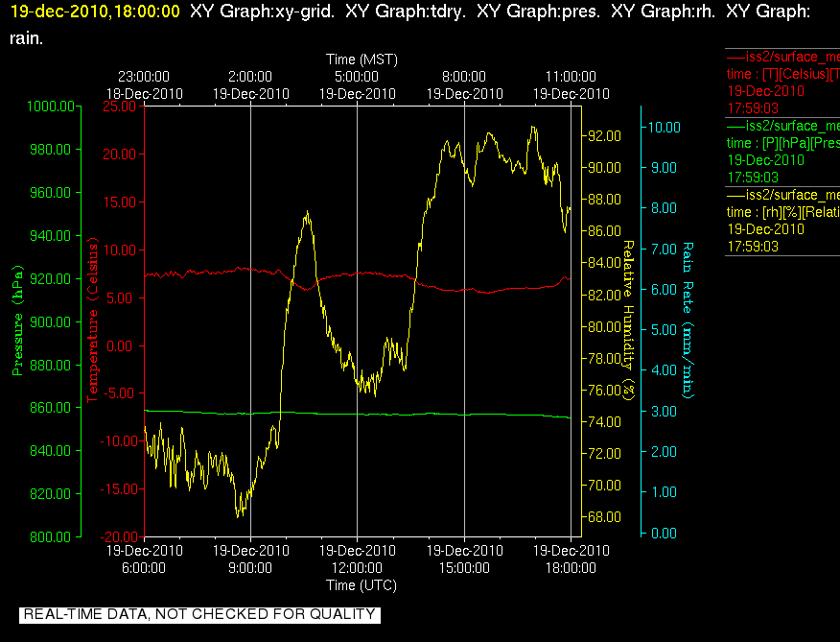Click the humidity peak near 86 percent
The width and height of the screenshot is (840, 642).
(307, 213)
